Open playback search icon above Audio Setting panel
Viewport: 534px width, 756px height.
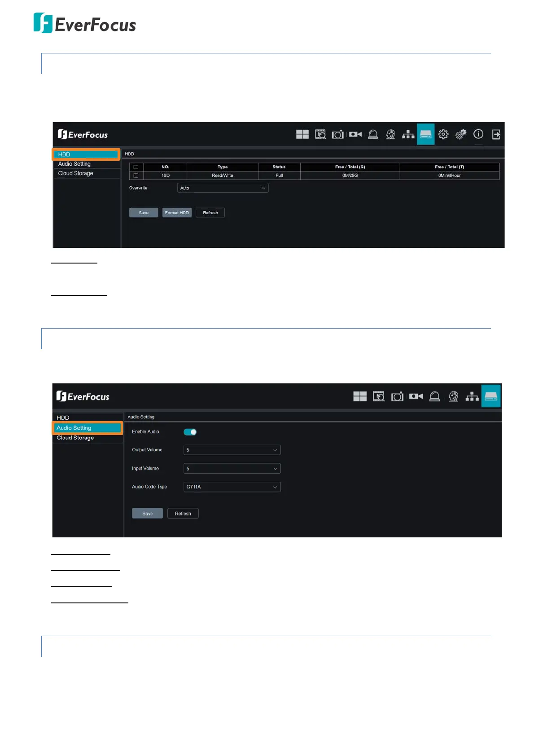379,396
